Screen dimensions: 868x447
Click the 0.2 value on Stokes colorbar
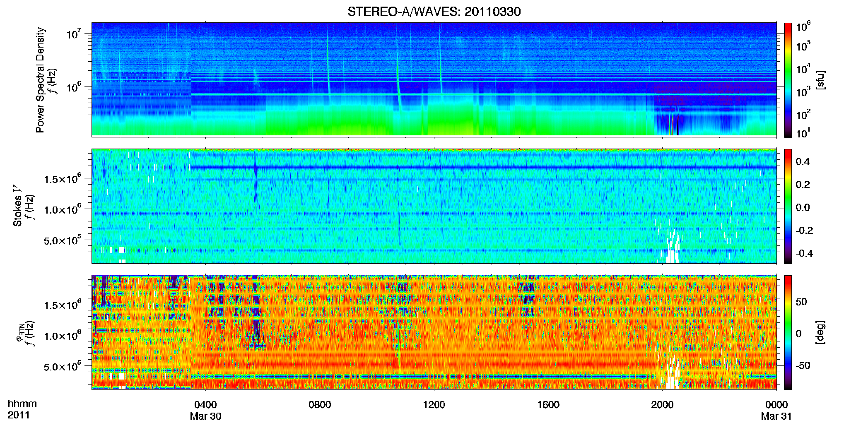point(803,185)
